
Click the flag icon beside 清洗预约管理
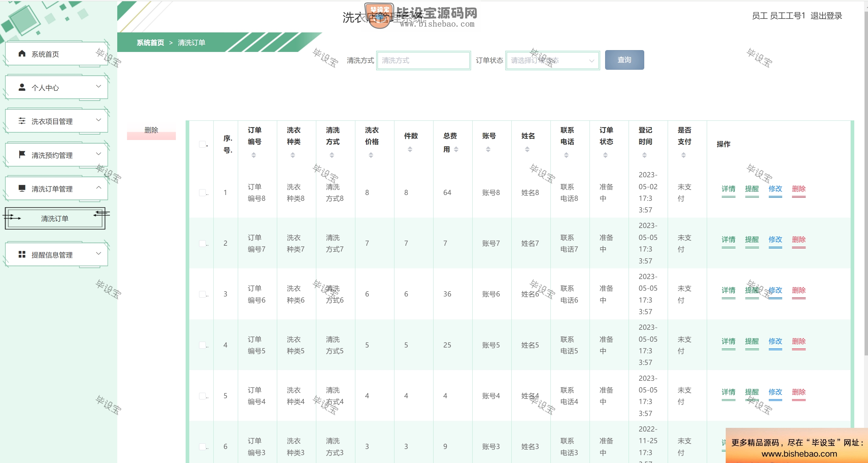pyautogui.click(x=22, y=154)
